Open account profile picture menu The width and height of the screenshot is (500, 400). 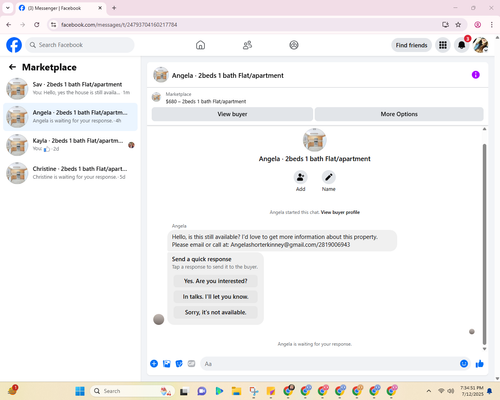480,45
